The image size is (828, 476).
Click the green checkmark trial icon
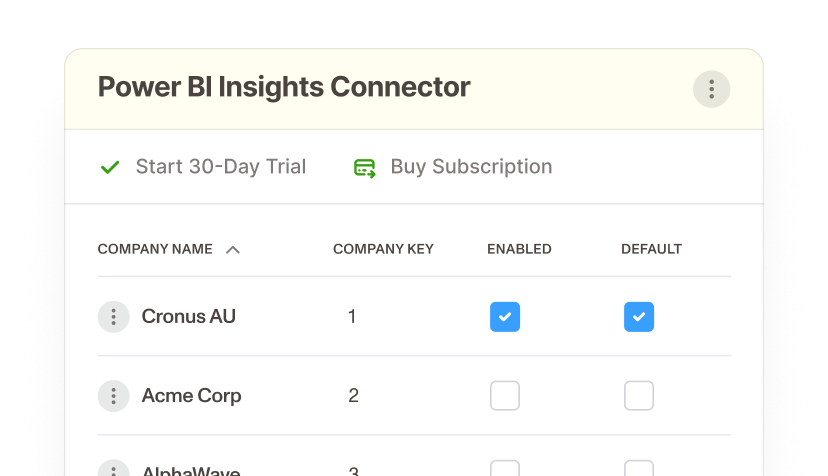point(110,167)
